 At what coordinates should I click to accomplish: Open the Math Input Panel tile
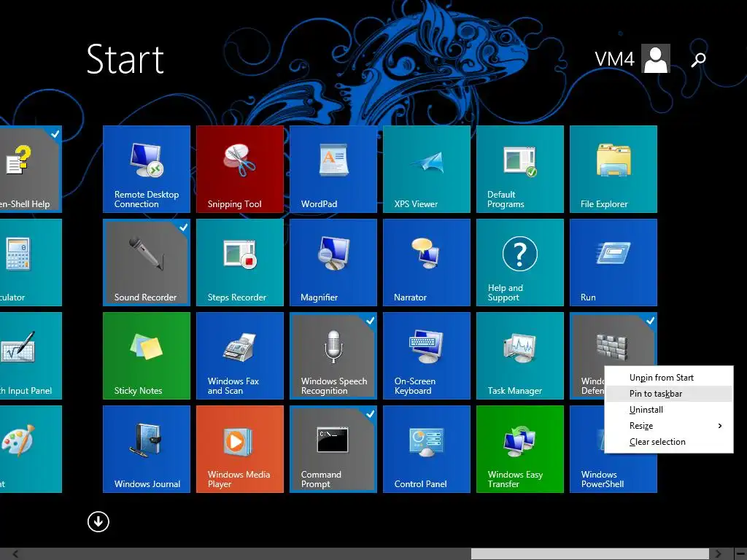tap(31, 356)
